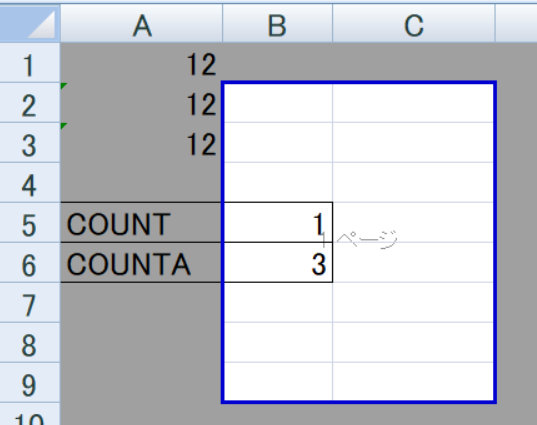Select row 9 header
Viewport: 537px width, 425px height.
(x=30, y=383)
